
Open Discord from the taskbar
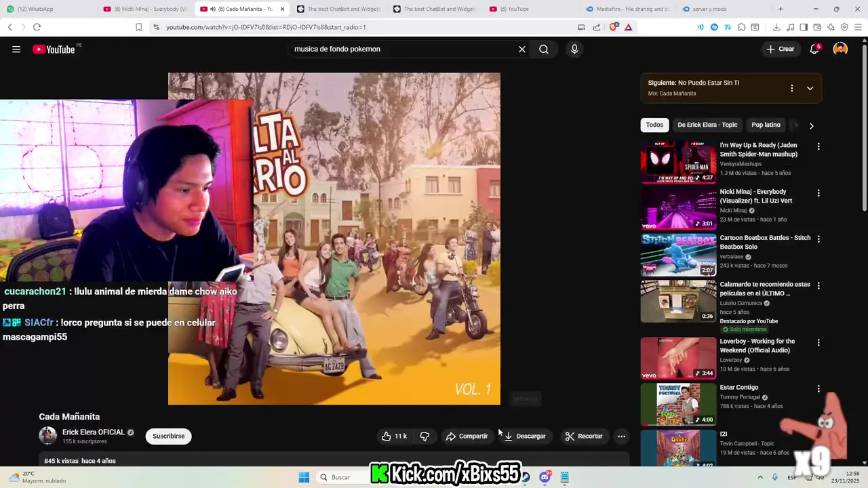(545, 477)
